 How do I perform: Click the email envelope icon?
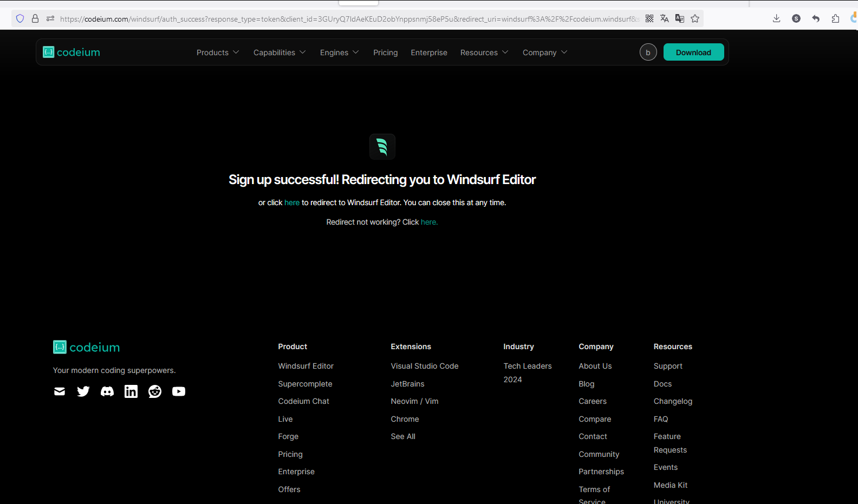(60, 391)
